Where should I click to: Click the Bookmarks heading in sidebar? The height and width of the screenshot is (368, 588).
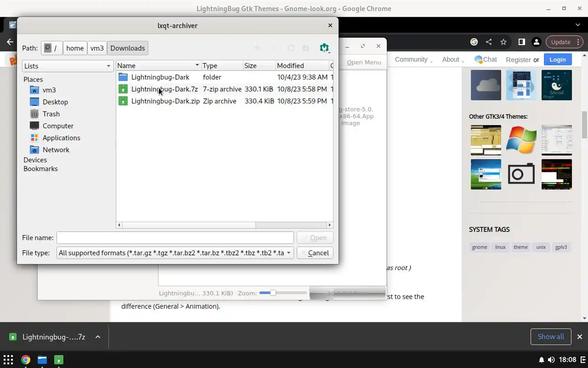click(x=40, y=168)
